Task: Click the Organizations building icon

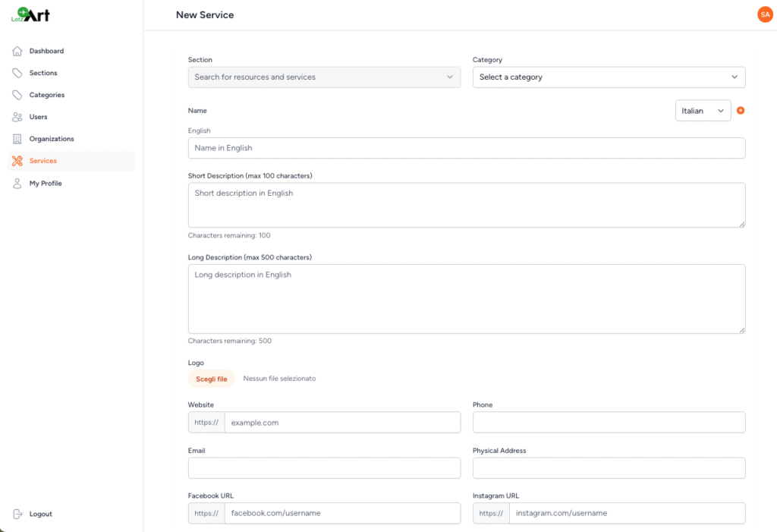Action: pyautogui.click(x=17, y=140)
